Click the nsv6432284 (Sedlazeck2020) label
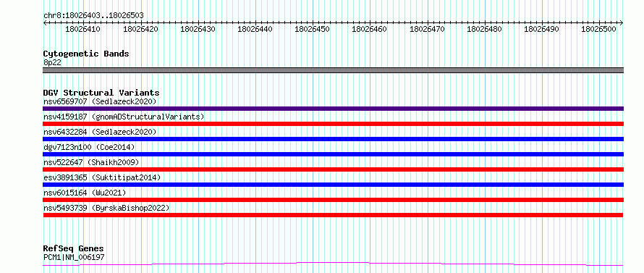The height and width of the screenshot is (273, 644). tap(100, 132)
